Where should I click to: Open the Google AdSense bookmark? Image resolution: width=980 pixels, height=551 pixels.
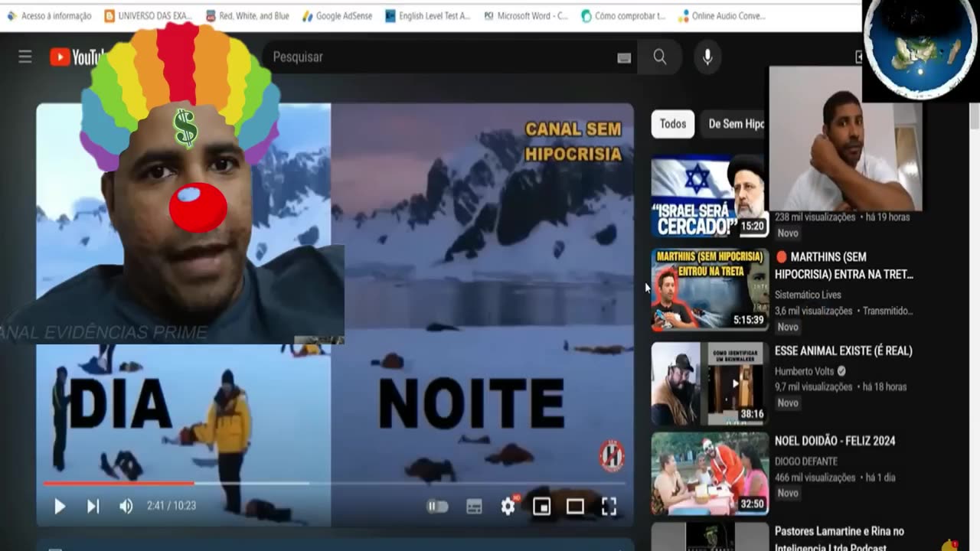pos(338,15)
